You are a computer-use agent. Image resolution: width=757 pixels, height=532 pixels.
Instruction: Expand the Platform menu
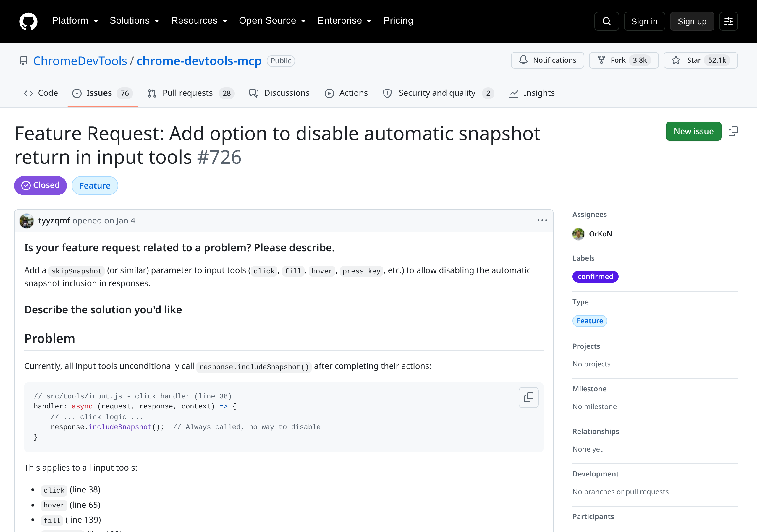75,20
